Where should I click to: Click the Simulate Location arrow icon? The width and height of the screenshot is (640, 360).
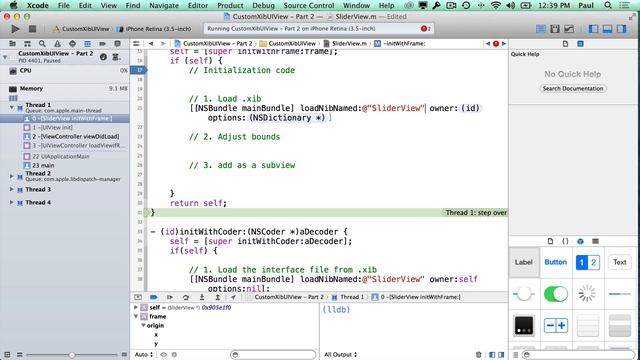coord(233,297)
